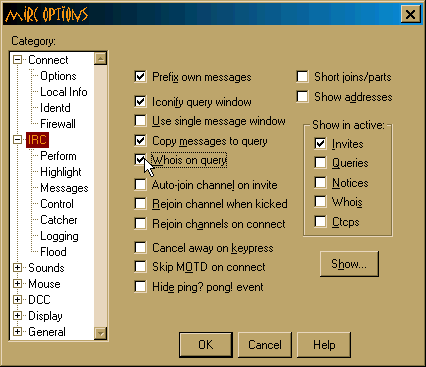Enable Rejoin channels on connect

pyautogui.click(x=140, y=223)
